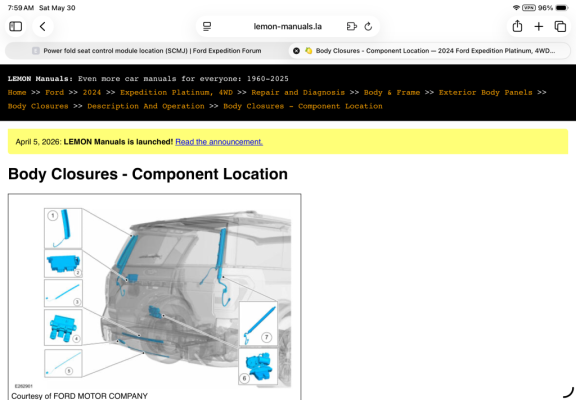Click Courtesy of FORD MOTOR COMPANY caption
This screenshot has height=400, width=576.
pyautogui.click(x=79, y=396)
